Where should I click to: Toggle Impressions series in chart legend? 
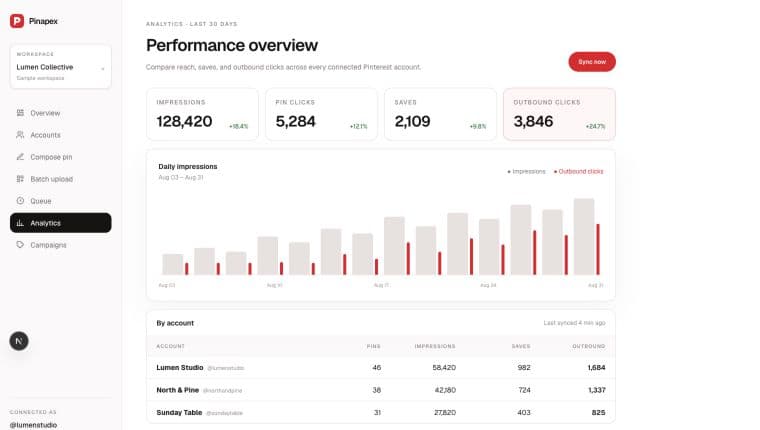[x=526, y=172]
